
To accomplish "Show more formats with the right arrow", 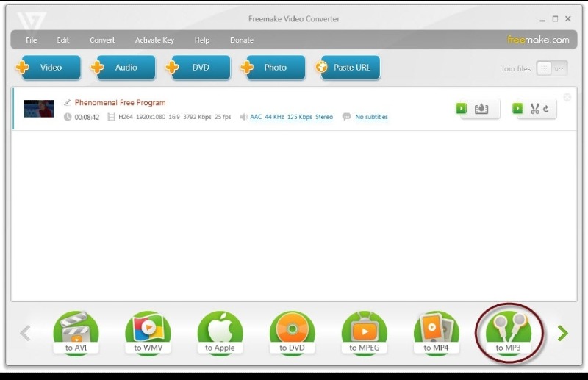I will point(562,333).
